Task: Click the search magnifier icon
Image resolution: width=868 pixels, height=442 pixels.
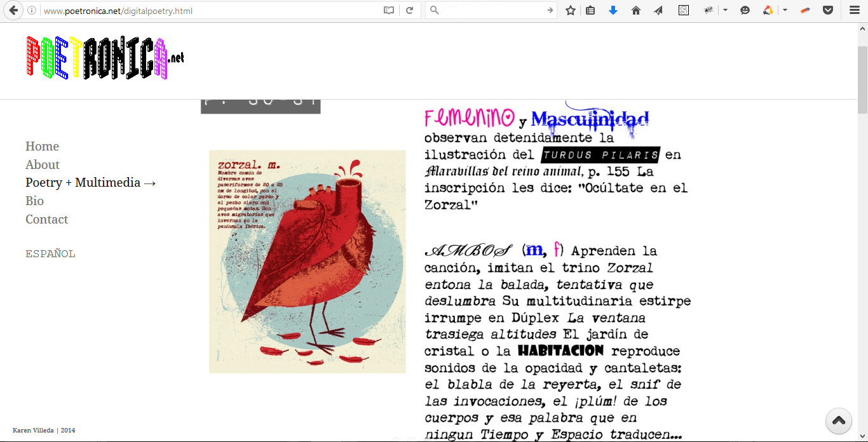Action: pos(435,11)
